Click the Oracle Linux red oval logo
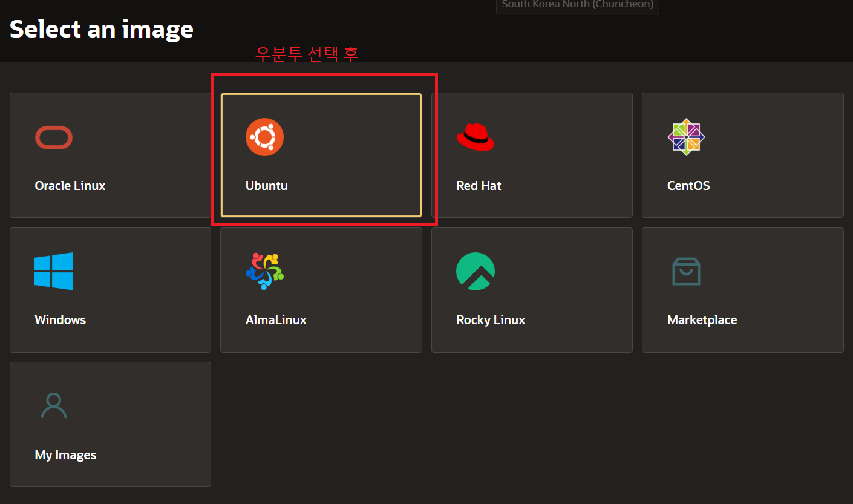This screenshot has width=853, height=504. point(54,137)
